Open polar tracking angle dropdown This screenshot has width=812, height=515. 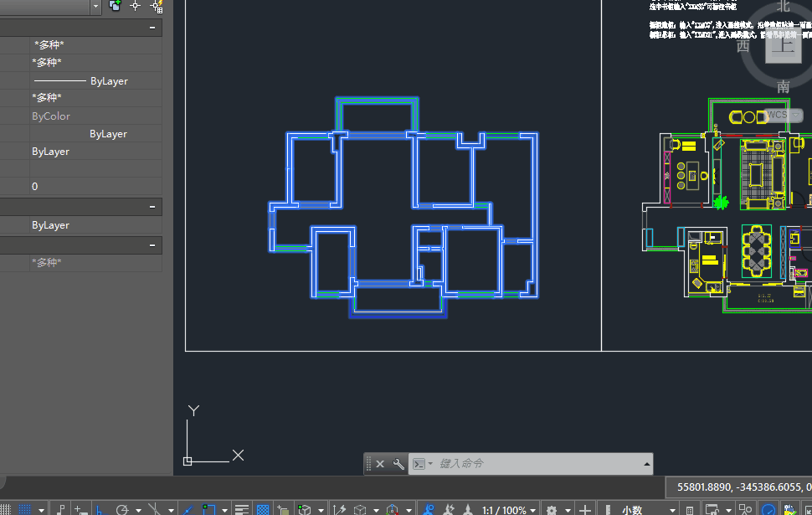[138, 510]
